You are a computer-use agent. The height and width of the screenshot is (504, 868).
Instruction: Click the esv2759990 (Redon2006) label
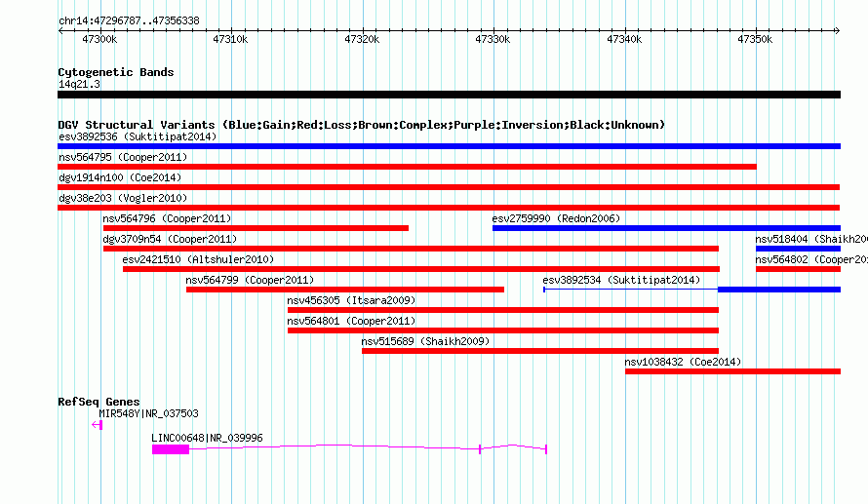click(556, 218)
